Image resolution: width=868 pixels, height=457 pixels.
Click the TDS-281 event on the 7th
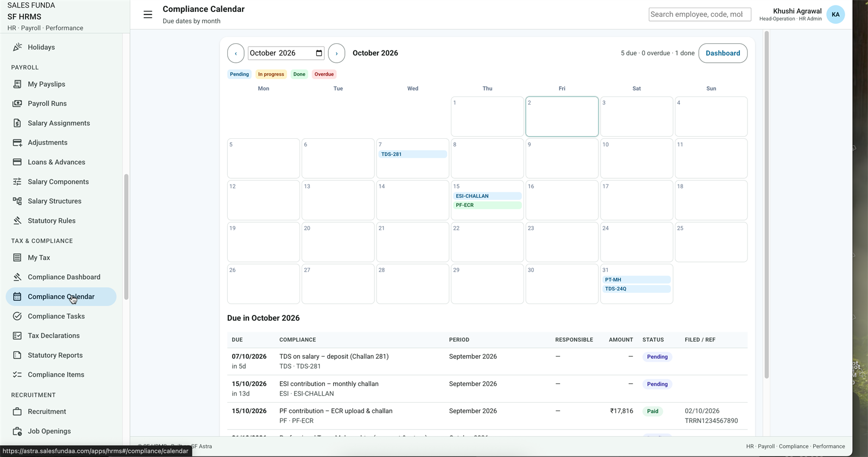click(x=412, y=154)
